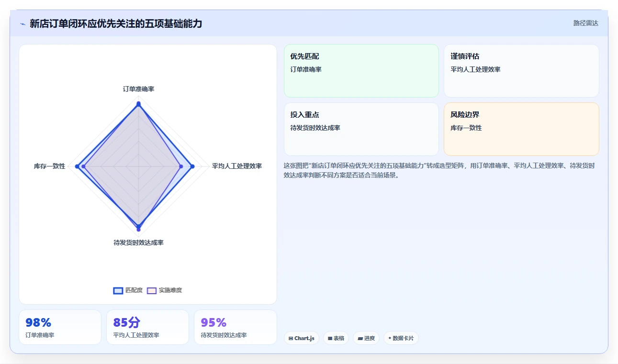This screenshot has width=618, height=364.
Task: Click the outer blue point on the 库存一致性 axis
Action: coord(77,166)
